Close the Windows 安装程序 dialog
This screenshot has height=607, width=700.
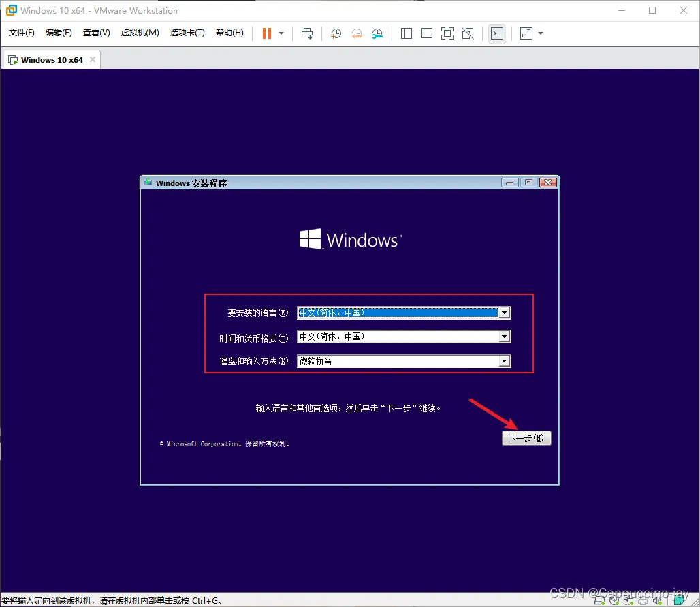pos(547,183)
